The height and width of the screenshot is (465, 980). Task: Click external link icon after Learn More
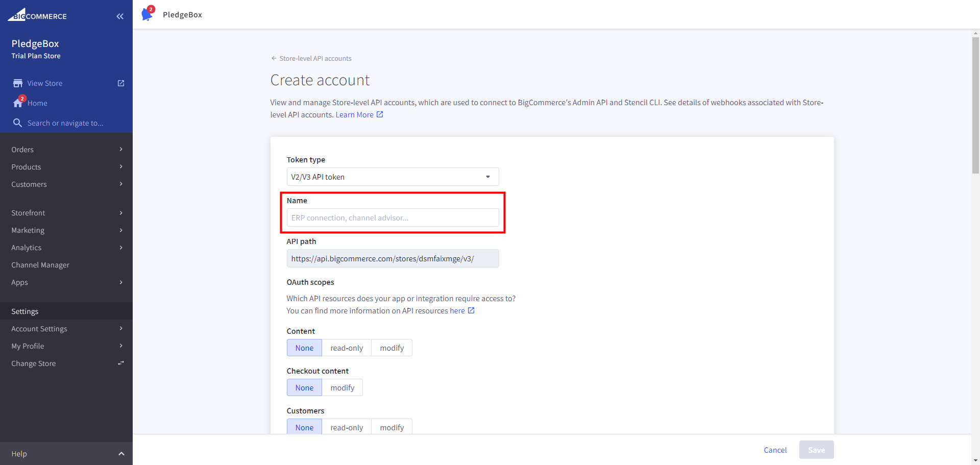pyautogui.click(x=380, y=114)
